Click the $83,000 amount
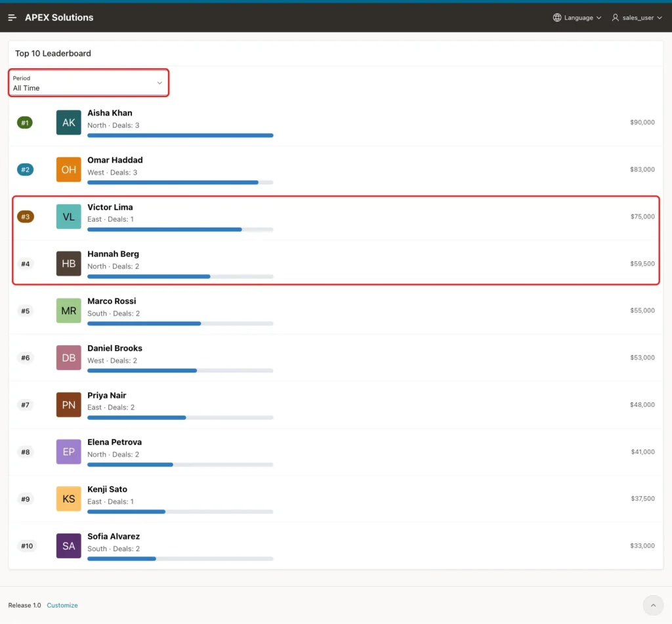672x624 pixels. tap(642, 169)
